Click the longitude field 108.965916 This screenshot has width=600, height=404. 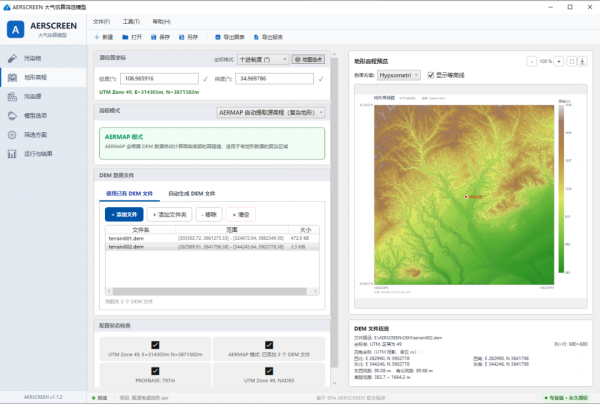tap(159, 78)
